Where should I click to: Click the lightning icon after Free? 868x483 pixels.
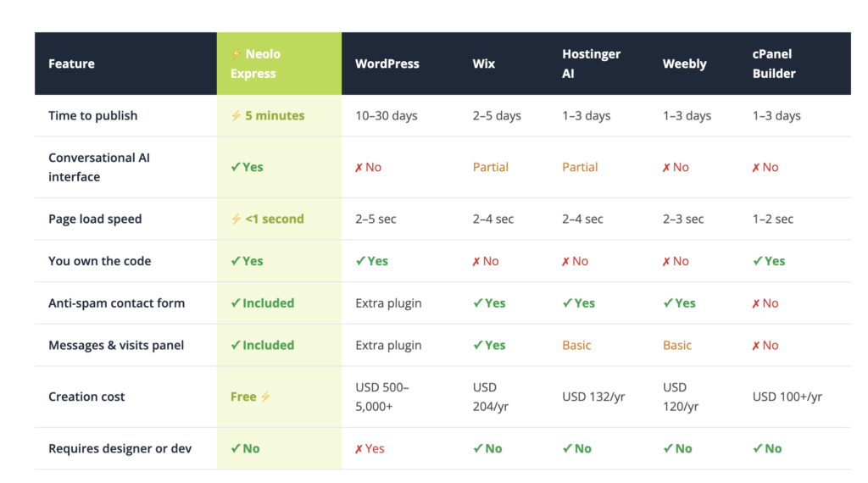point(265,397)
